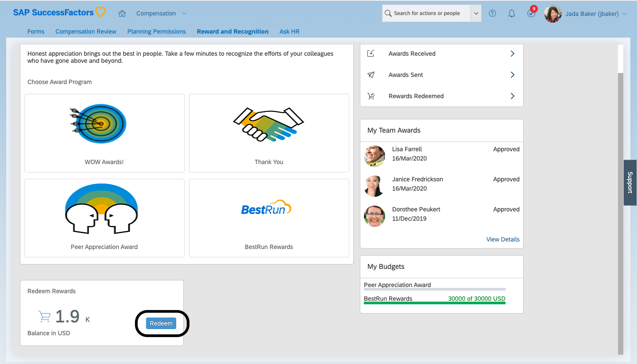Click the 1.9 K balance value
Screen dimensions: 637x364
tap(73, 317)
